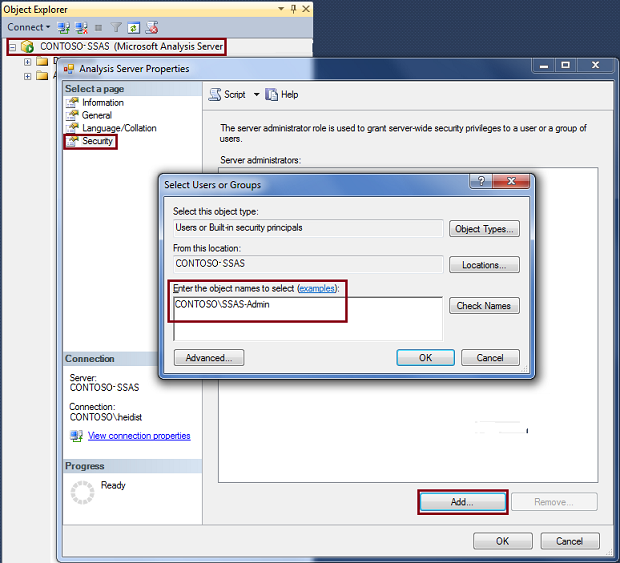Image resolution: width=620 pixels, height=563 pixels.
Task: Click the Stop icon in Object Explorer toolbar
Action: pyautogui.click(x=98, y=27)
